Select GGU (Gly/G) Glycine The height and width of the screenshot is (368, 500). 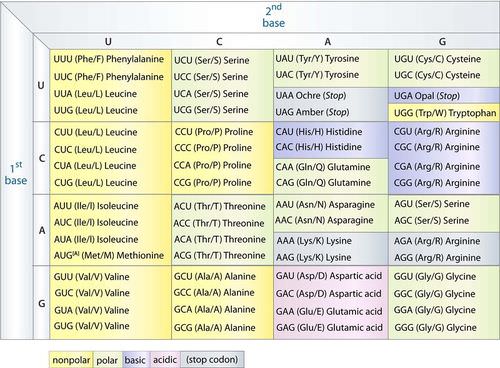435,276
